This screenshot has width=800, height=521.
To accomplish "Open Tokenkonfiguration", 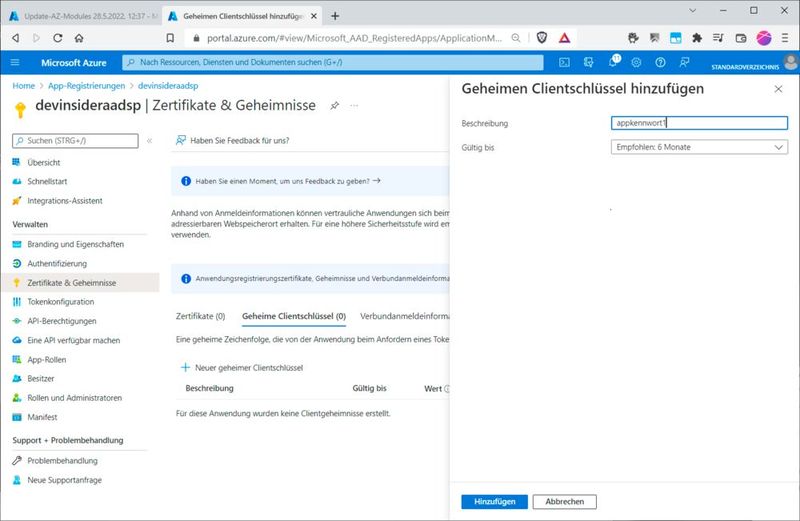I will pos(61,302).
